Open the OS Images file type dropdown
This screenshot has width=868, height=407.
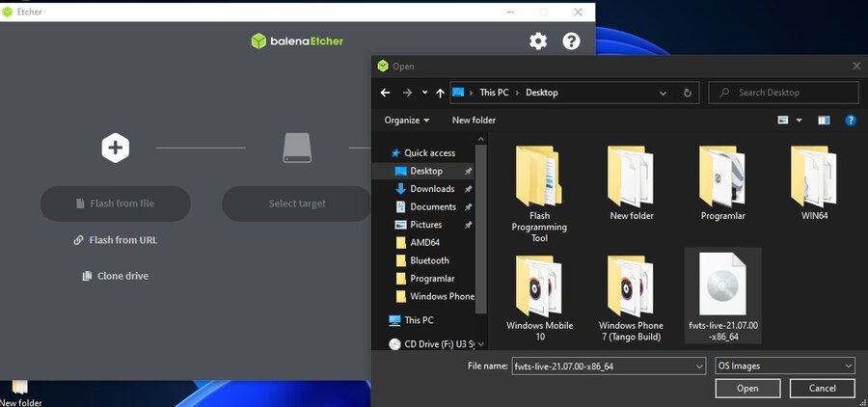point(785,366)
